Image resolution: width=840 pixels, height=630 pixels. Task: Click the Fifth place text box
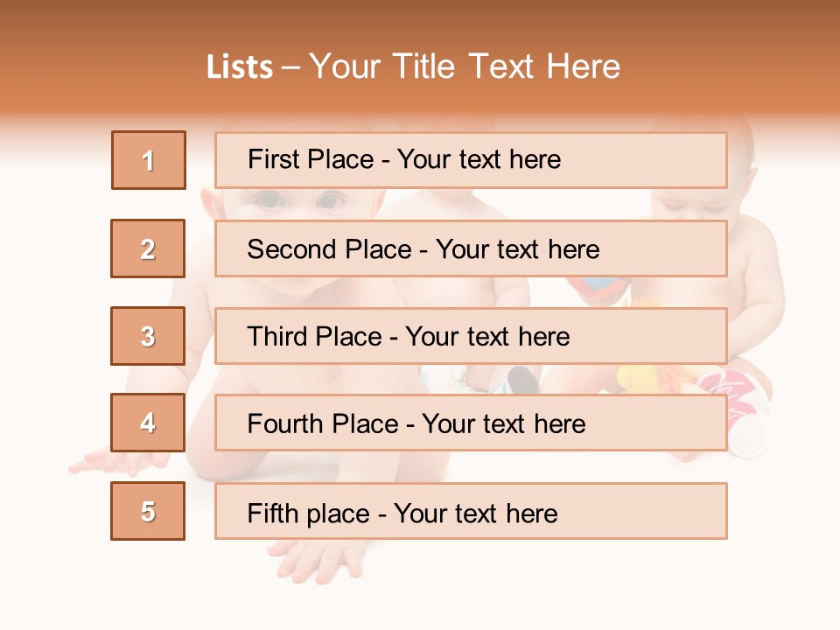pos(471,511)
